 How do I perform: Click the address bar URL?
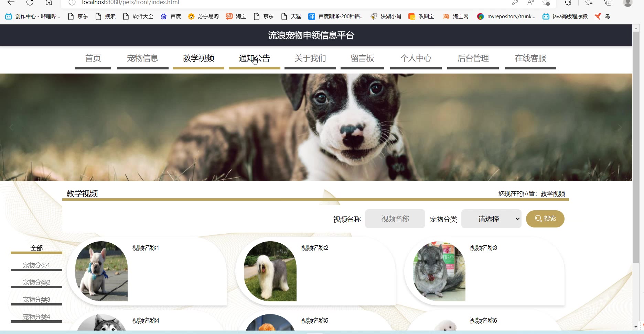[x=130, y=2]
